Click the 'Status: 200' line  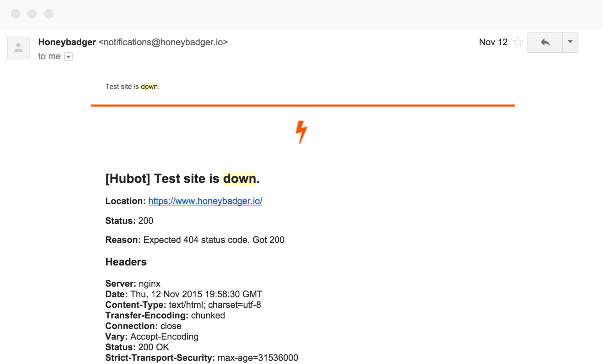pos(129,221)
